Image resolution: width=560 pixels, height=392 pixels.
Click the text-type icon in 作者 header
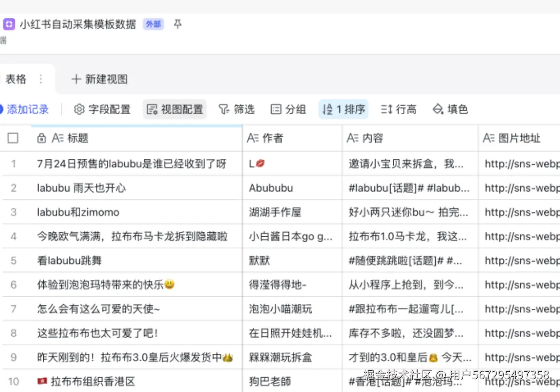click(253, 138)
